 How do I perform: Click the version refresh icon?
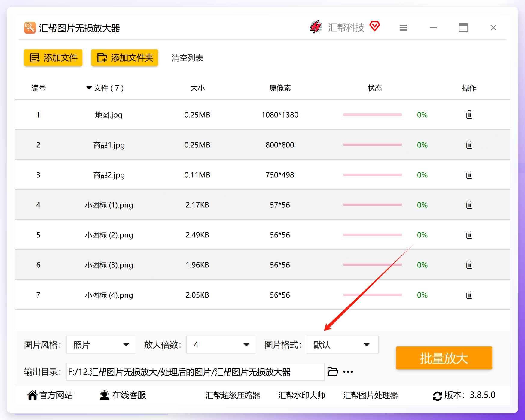pos(437,396)
